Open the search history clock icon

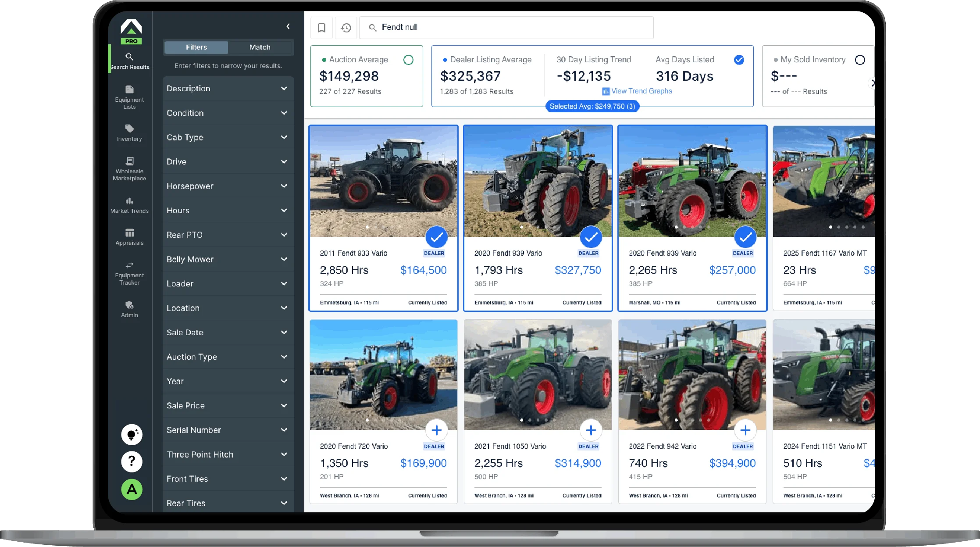point(346,28)
